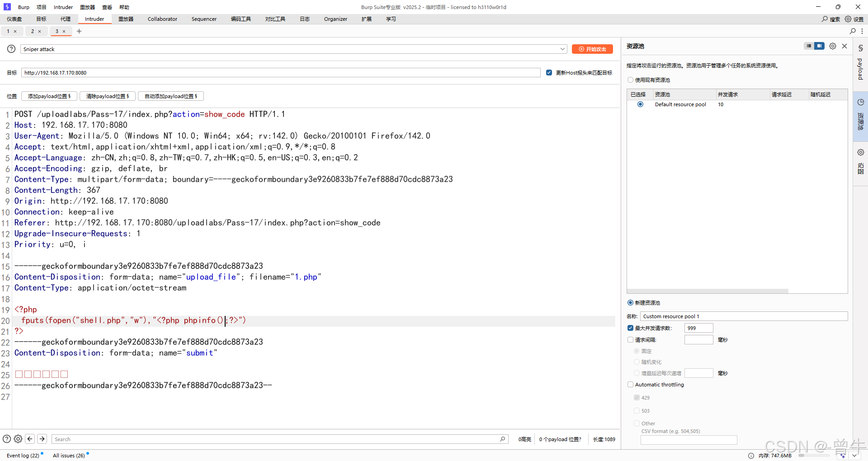
Task: Click the search field magnifier icon
Action: point(502,439)
